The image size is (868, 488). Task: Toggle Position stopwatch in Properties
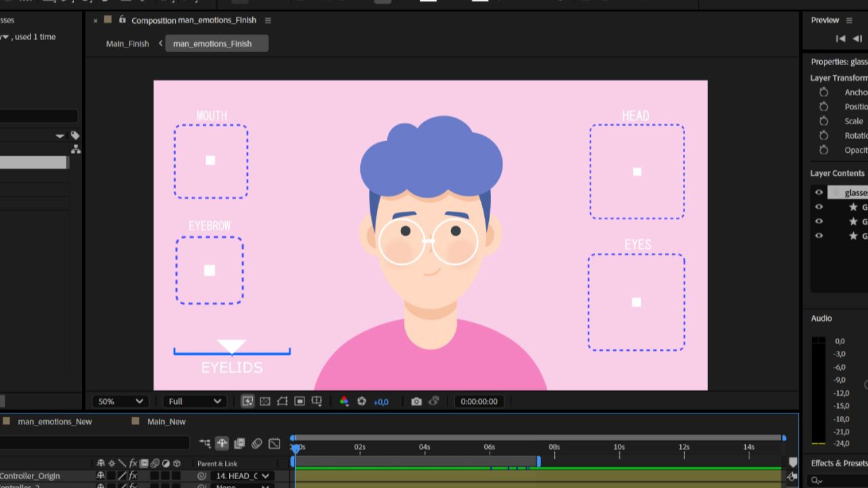point(824,107)
